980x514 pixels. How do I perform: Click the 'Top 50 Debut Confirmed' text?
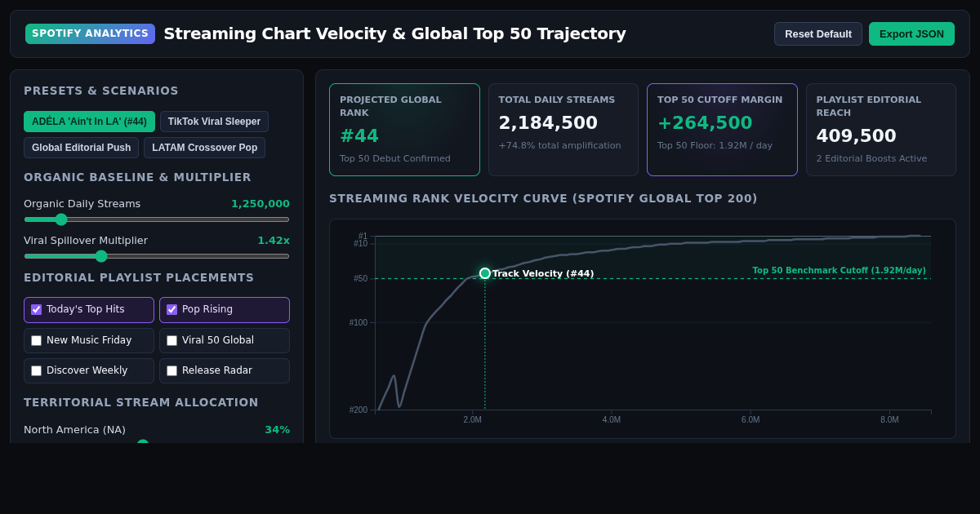click(x=395, y=159)
